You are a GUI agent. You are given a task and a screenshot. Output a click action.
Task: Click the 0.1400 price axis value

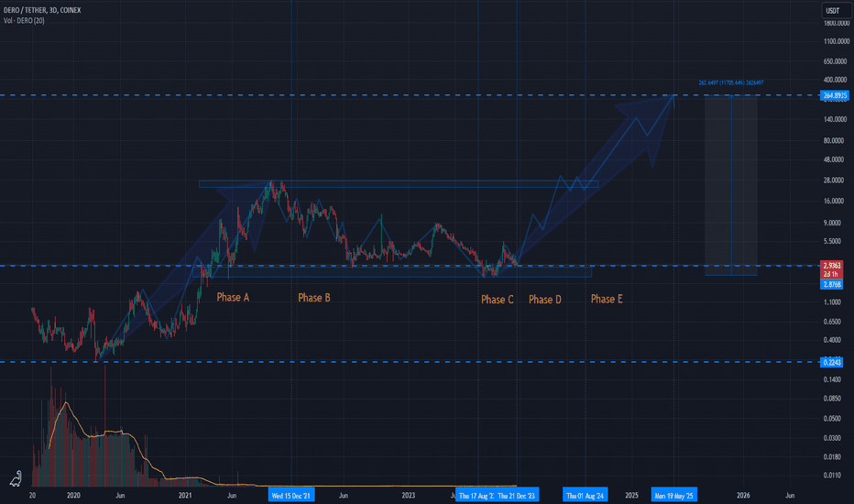pyautogui.click(x=833, y=379)
